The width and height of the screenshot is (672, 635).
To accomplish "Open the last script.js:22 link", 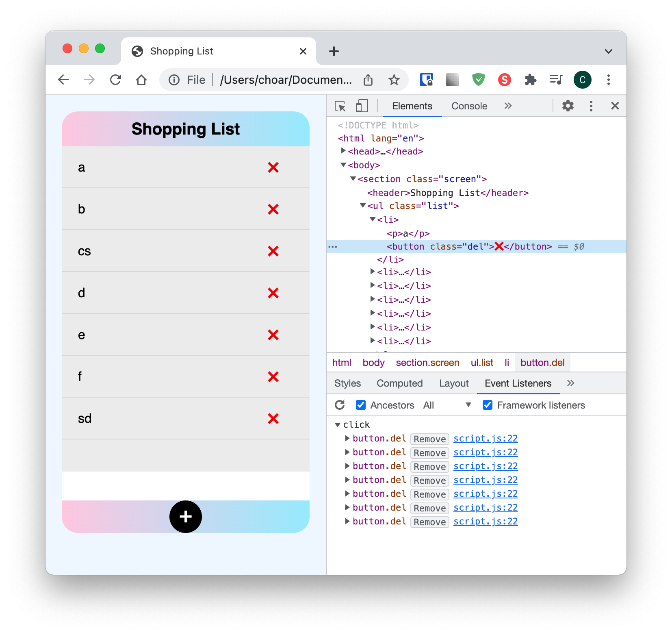I will point(486,522).
